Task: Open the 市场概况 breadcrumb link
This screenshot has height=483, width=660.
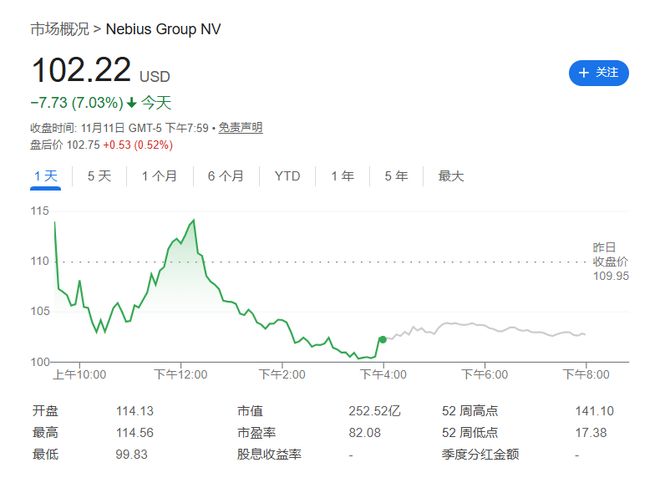Action: click(58, 29)
